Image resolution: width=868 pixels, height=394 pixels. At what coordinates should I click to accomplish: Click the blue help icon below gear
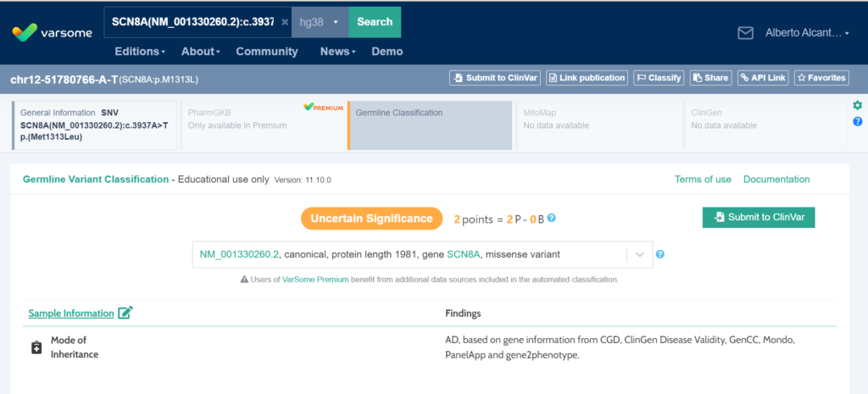tap(857, 122)
